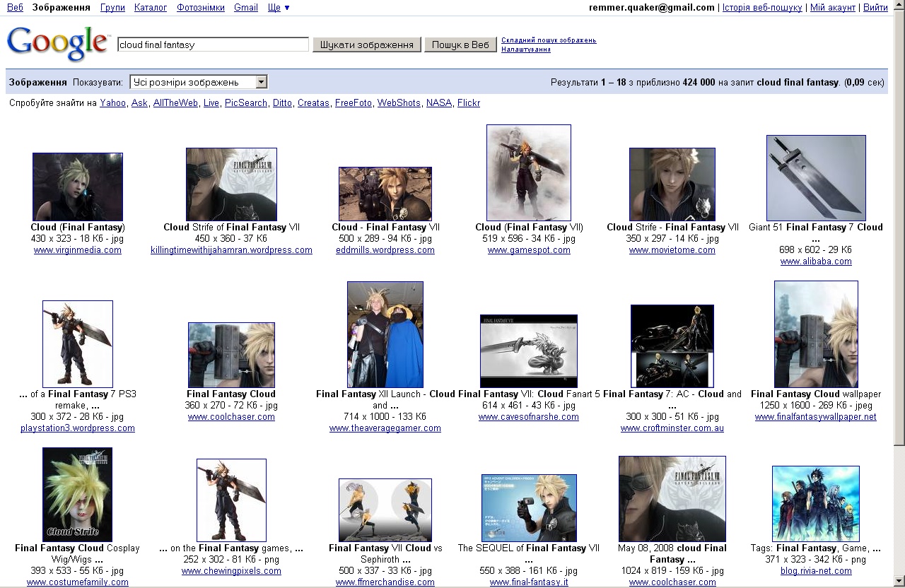Open the blog.rivia-net.com thumbnail

pyautogui.click(x=816, y=504)
